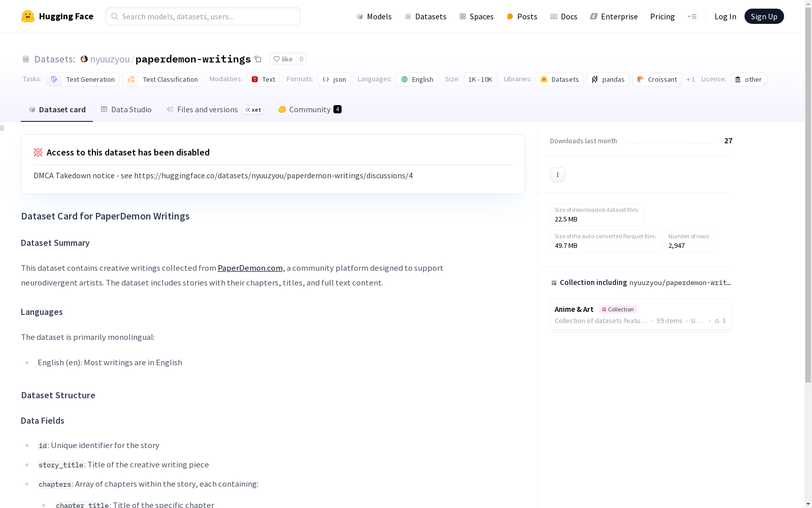Click the DMCA Takedown notice text
This screenshot has width=812, height=508.
(x=223, y=176)
